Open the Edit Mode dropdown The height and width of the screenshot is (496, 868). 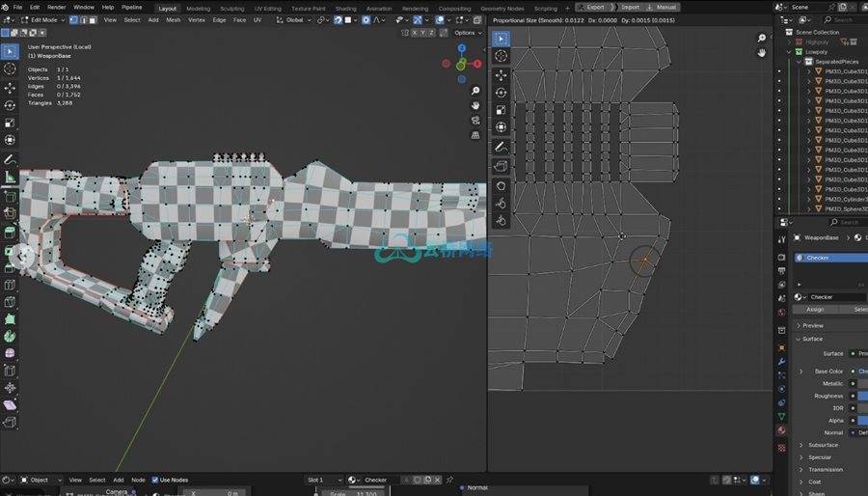46,19
